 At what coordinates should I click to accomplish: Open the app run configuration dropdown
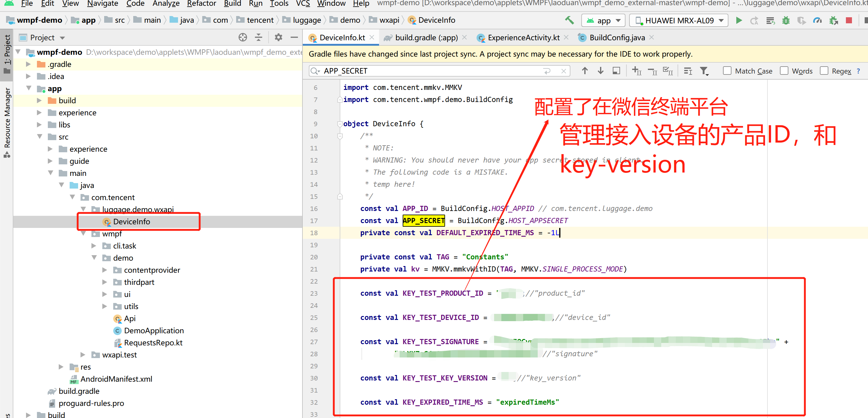click(x=603, y=21)
